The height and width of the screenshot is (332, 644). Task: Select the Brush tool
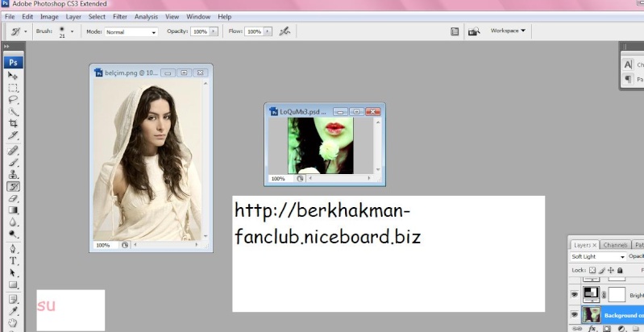coord(13,163)
